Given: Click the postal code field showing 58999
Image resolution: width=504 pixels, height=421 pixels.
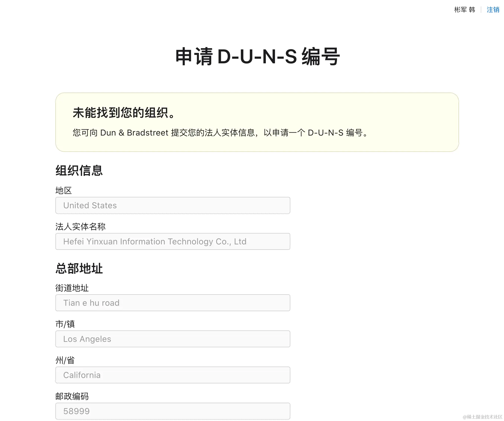Looking at the screenshot, I should [x=173, y=411].
